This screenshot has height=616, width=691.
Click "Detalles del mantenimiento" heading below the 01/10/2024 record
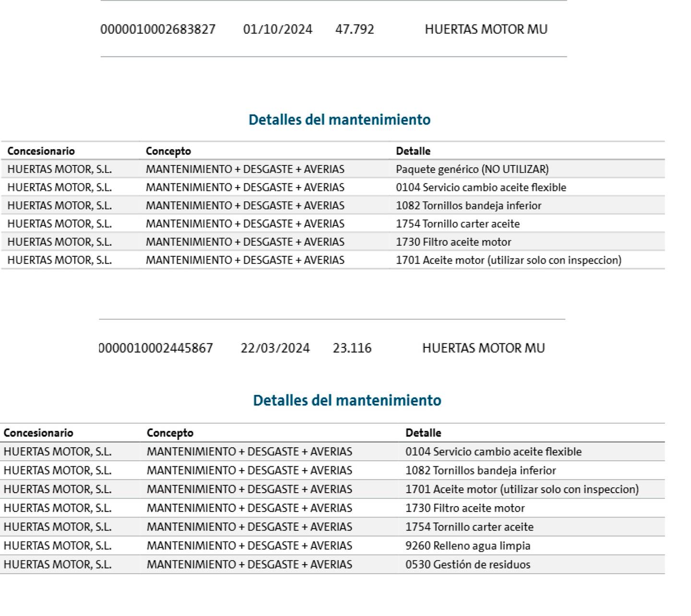(x=339, y=119)
